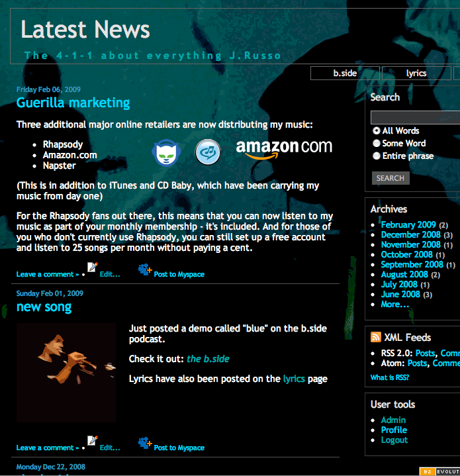Leave a comment on Guerilla marketing post

(48, 275)
